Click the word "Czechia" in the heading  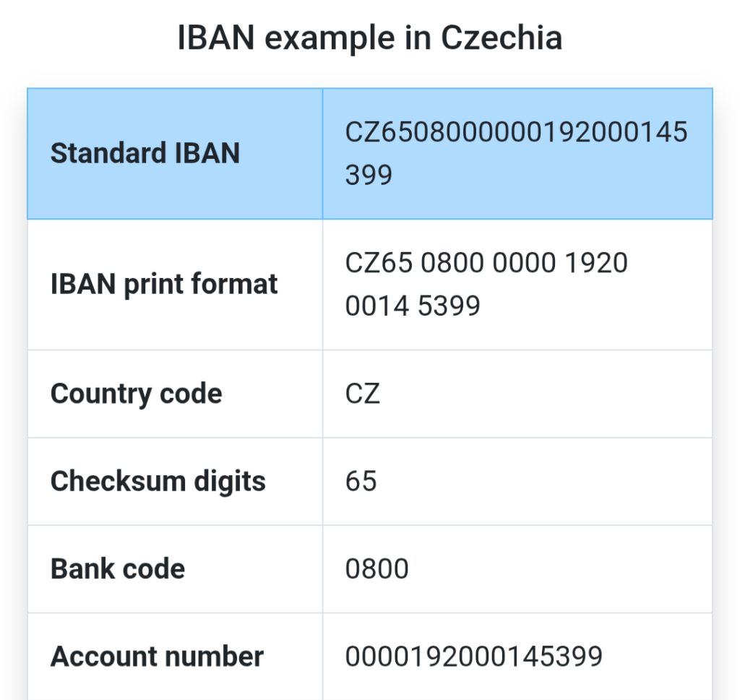click(x=501, y=38)
